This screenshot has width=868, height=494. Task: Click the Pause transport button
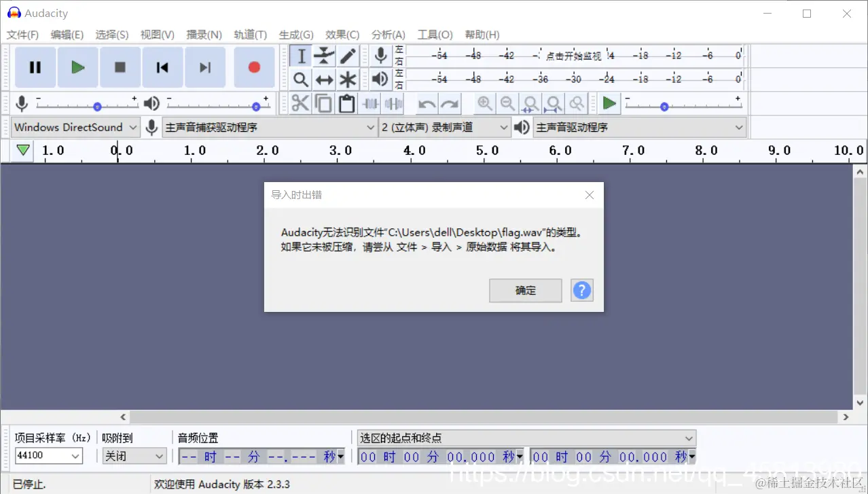[x=35, y=67]
